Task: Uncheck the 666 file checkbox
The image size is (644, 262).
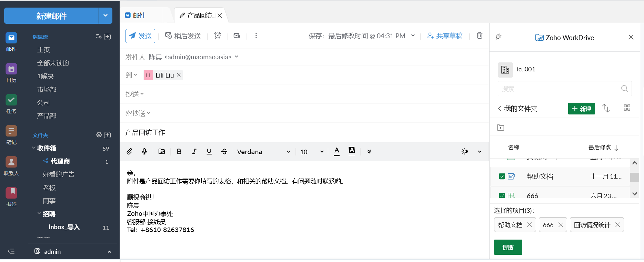Action: (502, 195)
